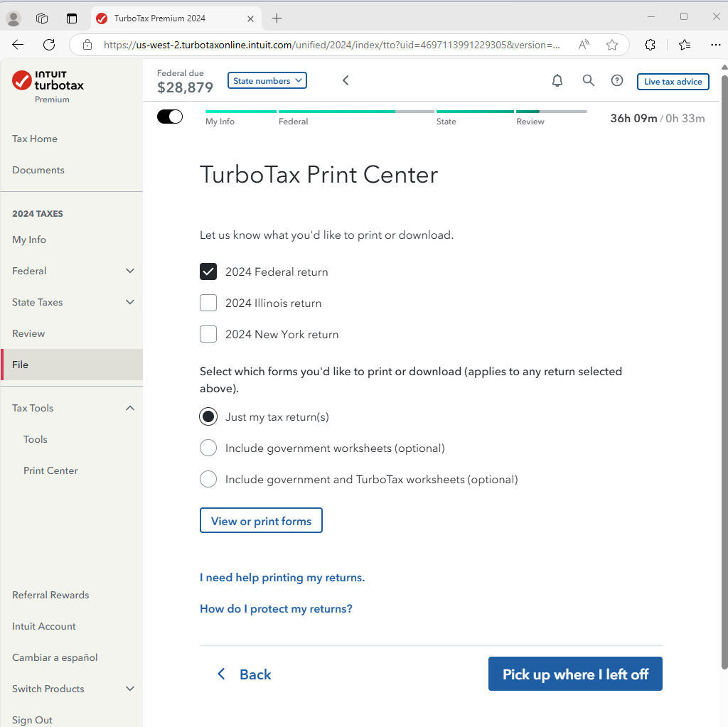Jump to My Info progress step
Screen dimensions: 728x727
(220, 121)
